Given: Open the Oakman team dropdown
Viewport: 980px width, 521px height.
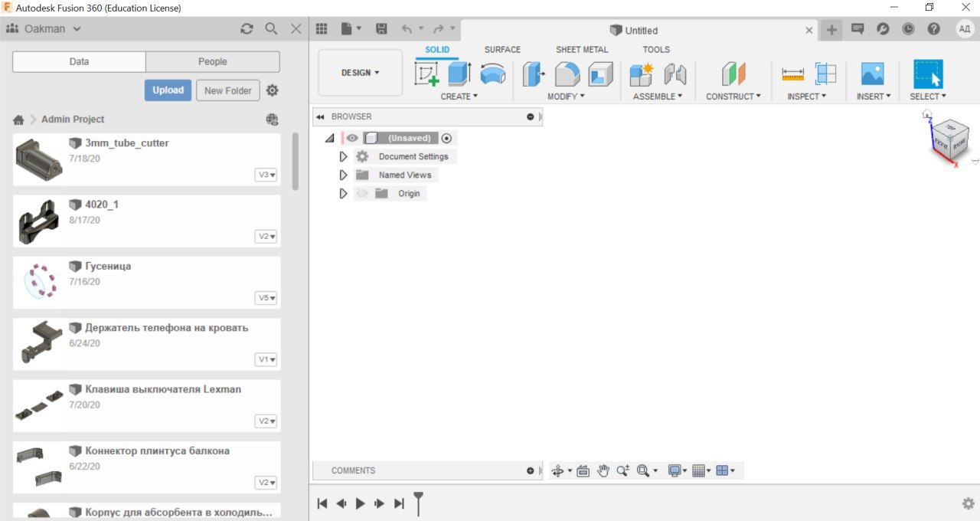Looking at the screenshot, I should click(x=44, y=28).
